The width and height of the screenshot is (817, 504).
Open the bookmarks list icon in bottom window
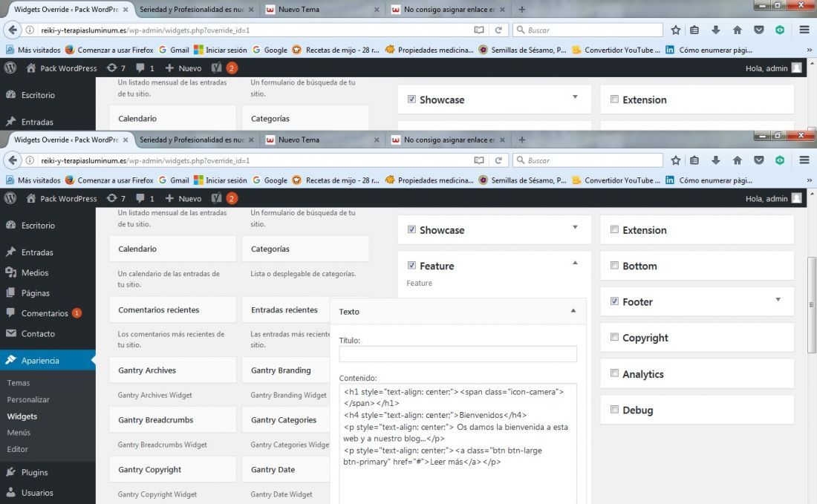coord(694,160)
